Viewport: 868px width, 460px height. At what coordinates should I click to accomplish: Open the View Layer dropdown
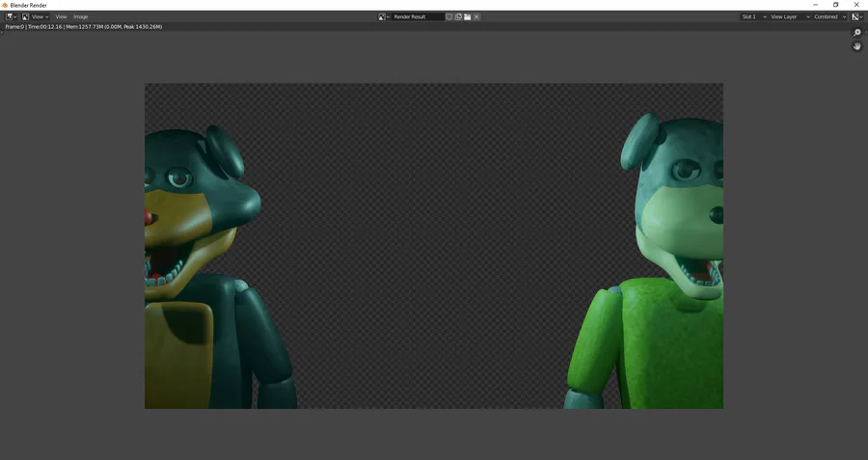tap(790, 16)
